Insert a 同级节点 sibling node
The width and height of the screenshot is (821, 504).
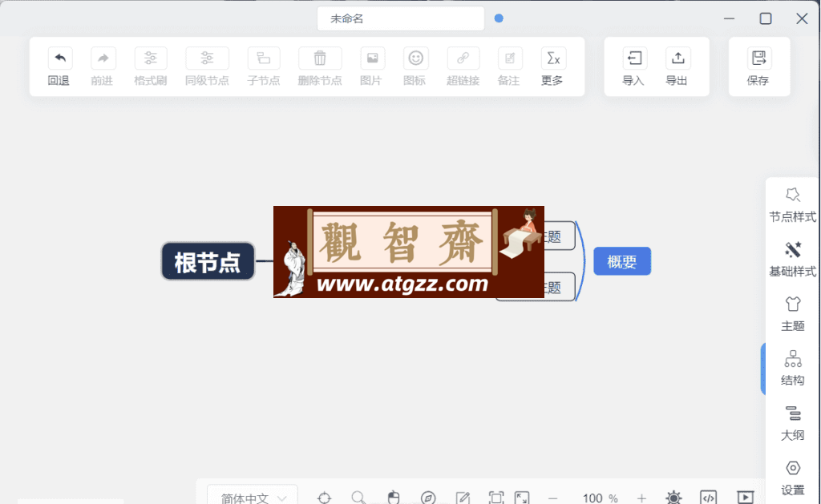pyautogui.click(x=207, y=58)
